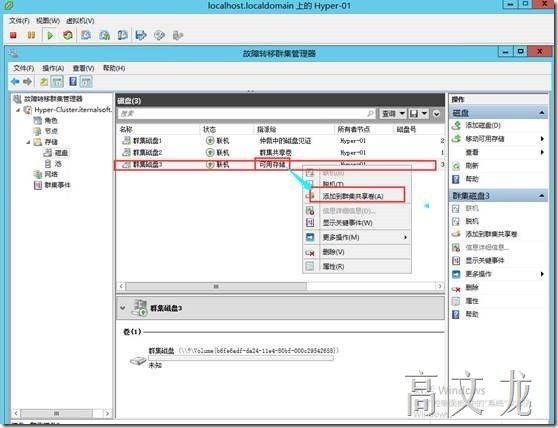Screen dimensions: 558x428
Task: Select the 节点 node in the tree
Action: 51,131
